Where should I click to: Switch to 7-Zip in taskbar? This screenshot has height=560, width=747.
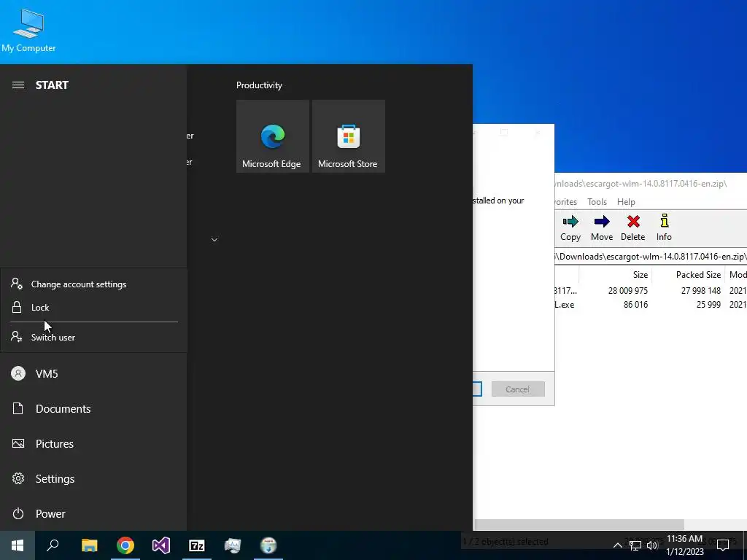click(197, 545)
